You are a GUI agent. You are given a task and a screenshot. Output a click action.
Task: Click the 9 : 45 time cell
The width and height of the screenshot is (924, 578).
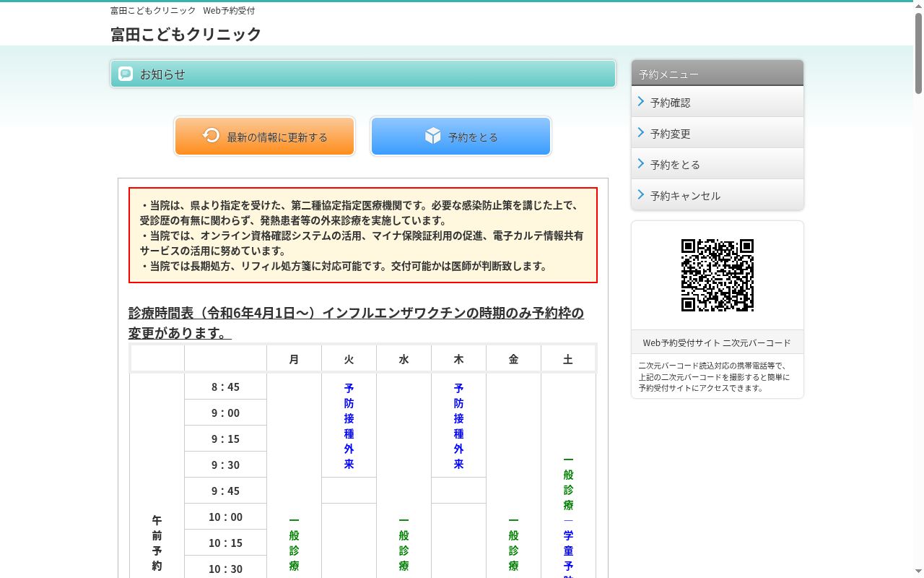pyautogui.click(x=225, y=491)
